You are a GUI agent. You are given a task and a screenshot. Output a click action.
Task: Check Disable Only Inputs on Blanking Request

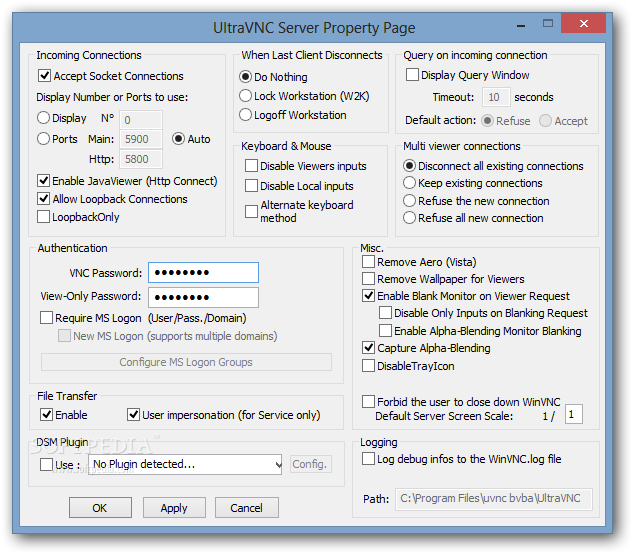(385, 313)
